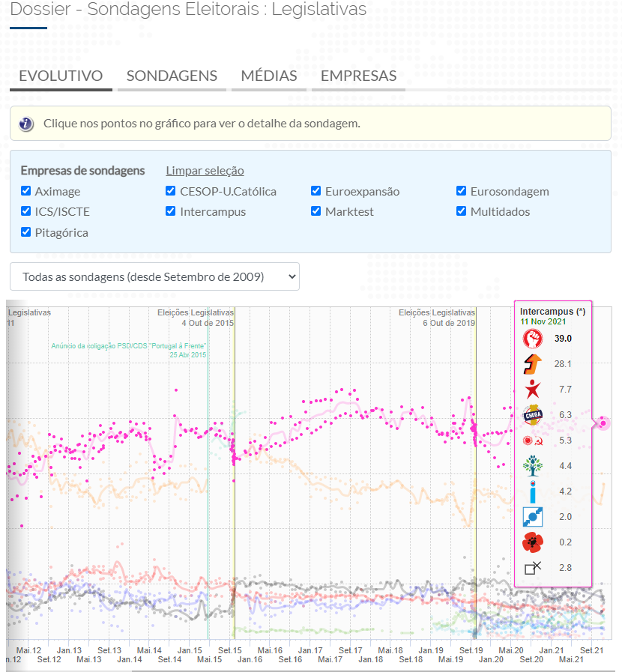This screenshot has width=622, height=672.
Task: Click the 'Limpar seleção' link
Action: coord(205,171)
